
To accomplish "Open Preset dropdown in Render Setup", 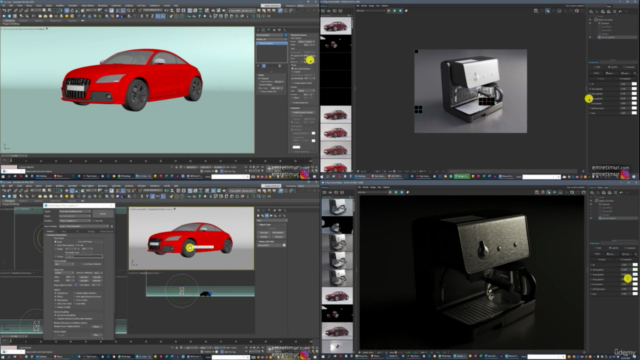I will click(x=75, y=216).
